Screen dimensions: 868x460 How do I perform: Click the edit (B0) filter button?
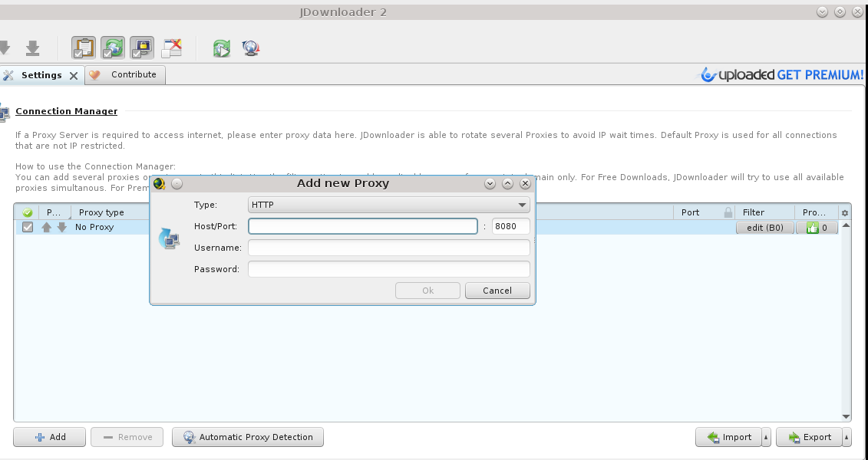click(x=765, y=227)
